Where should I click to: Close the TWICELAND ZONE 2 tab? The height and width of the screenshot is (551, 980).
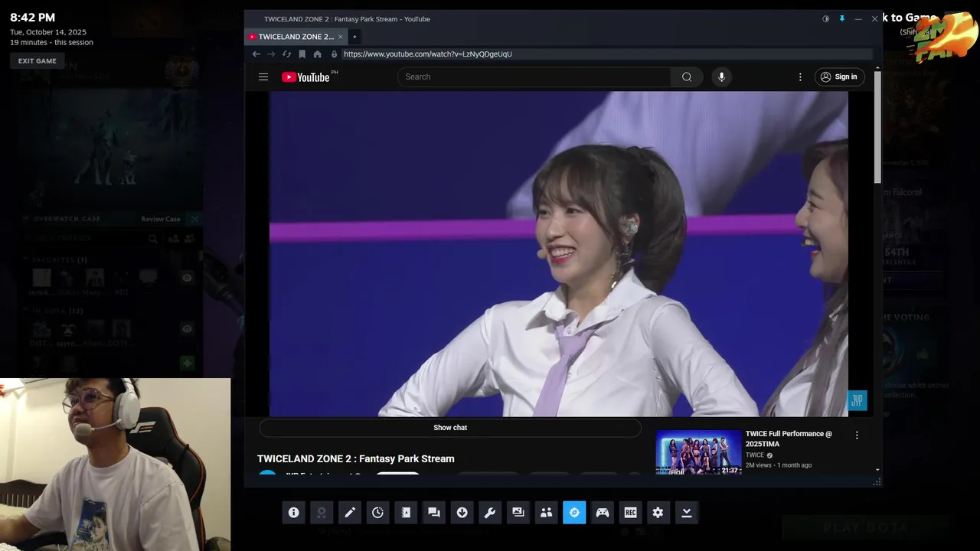click(x=341, y=37)
